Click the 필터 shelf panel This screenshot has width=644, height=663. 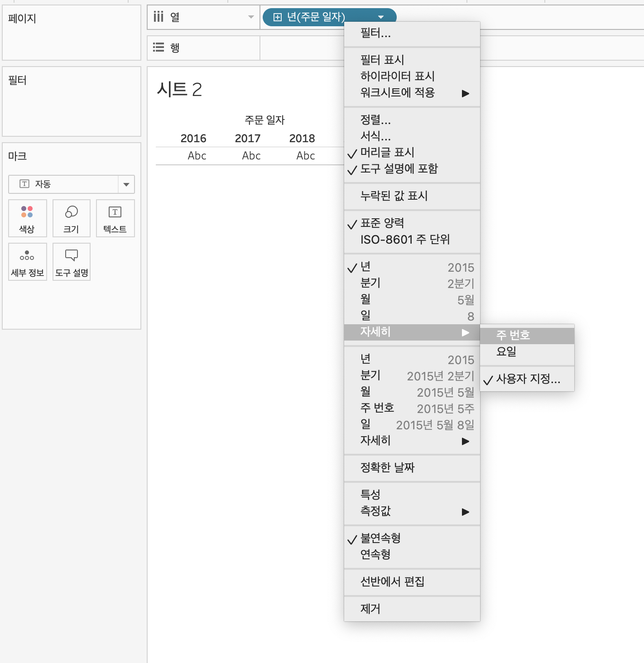tap(72, 101)
